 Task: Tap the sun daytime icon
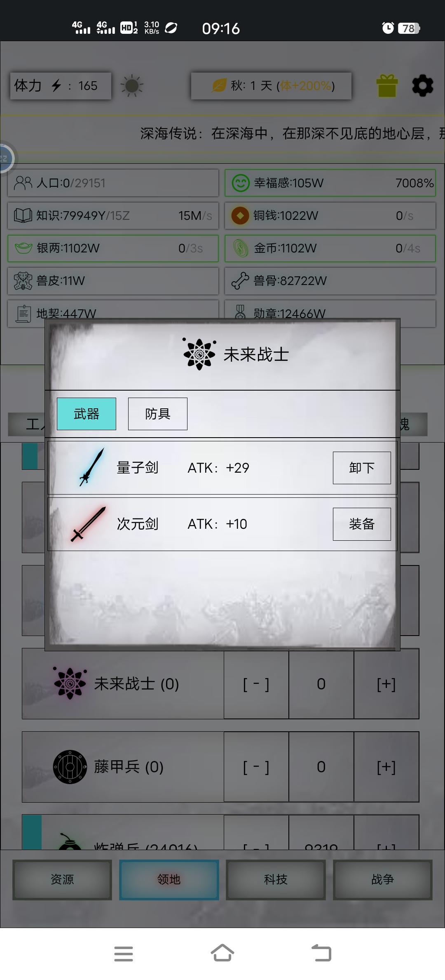click(x=132, y=86)
